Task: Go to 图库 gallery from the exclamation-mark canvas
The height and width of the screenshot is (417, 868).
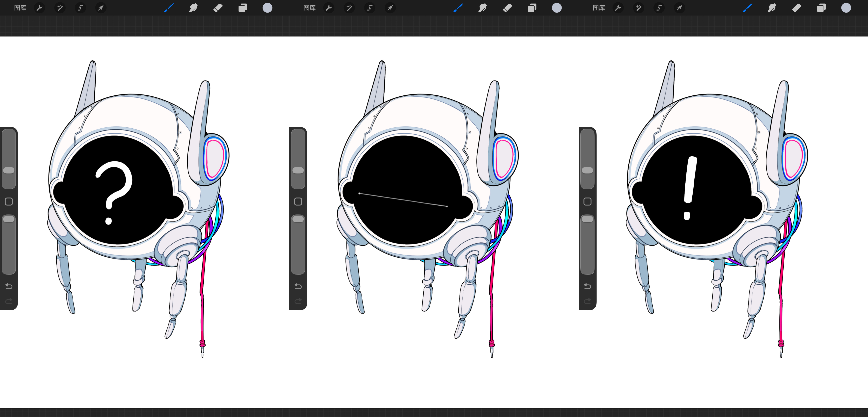Action: click(599, 8)
